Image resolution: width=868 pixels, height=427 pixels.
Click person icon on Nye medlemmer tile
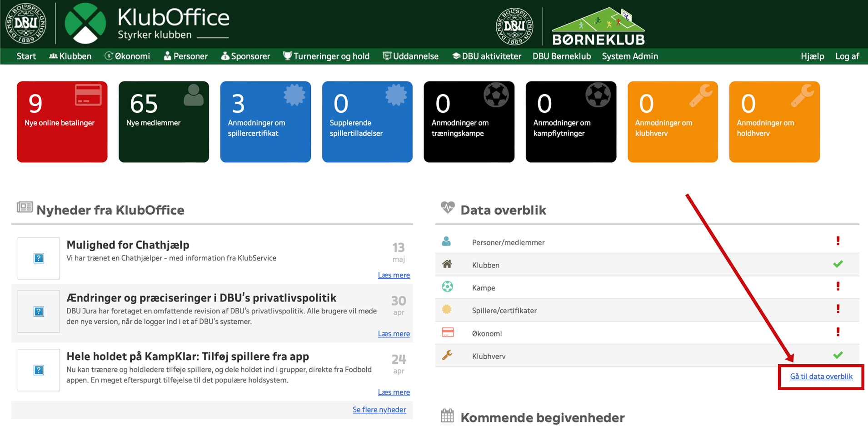point(194,95)
